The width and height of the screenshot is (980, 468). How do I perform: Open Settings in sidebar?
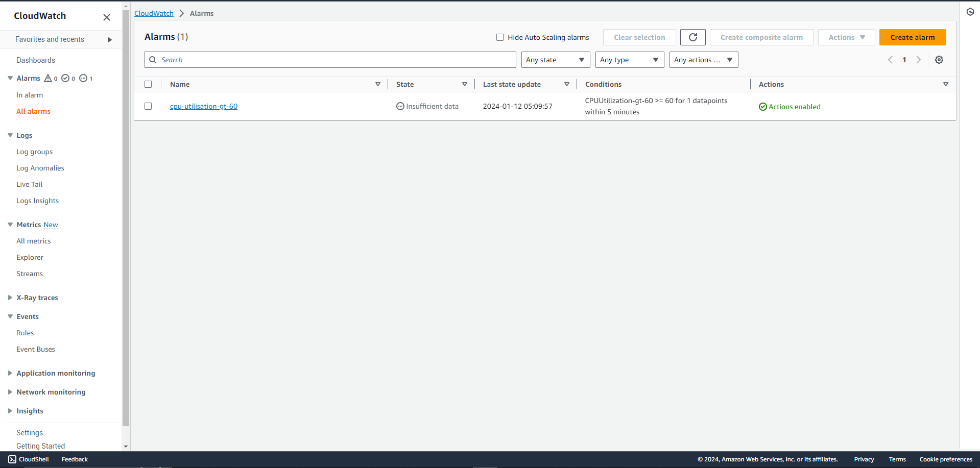click(x=30, y=433)
